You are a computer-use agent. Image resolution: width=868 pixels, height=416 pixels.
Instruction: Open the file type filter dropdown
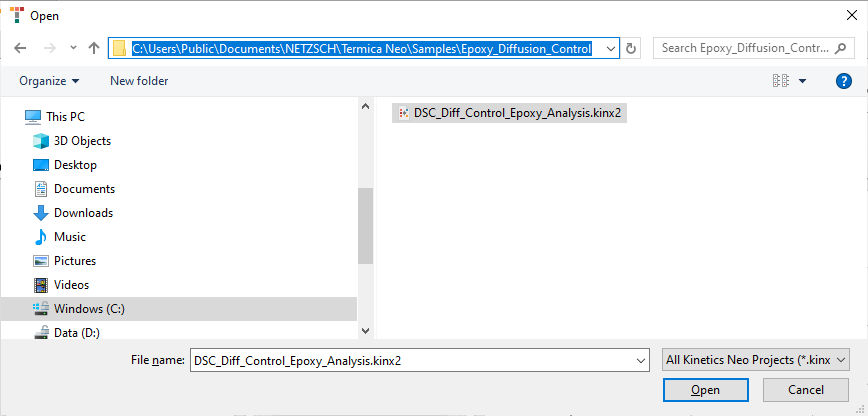tap(755, 360)
